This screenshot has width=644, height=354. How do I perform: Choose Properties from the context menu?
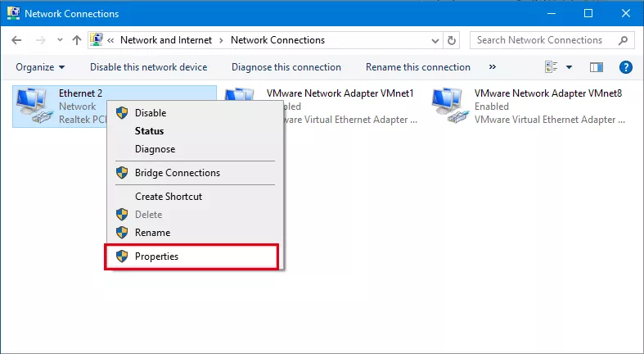(191, 256)
